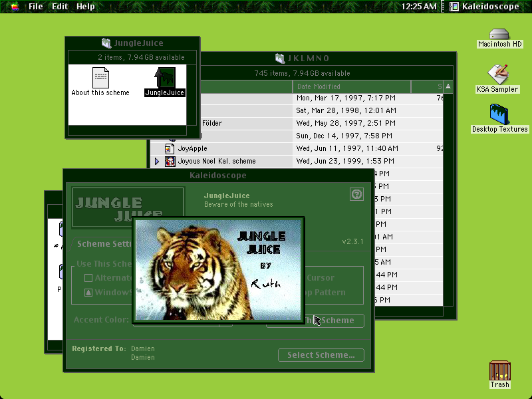Click the Beware of the natives description
Screen dimensions: 532x399
(238, 204)
